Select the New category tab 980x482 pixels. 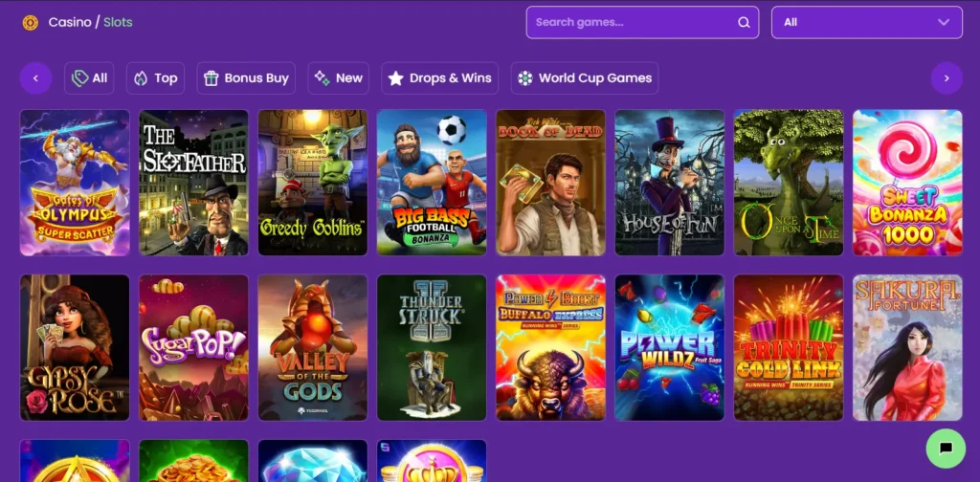pyautogui.click(x=338, y=78)
